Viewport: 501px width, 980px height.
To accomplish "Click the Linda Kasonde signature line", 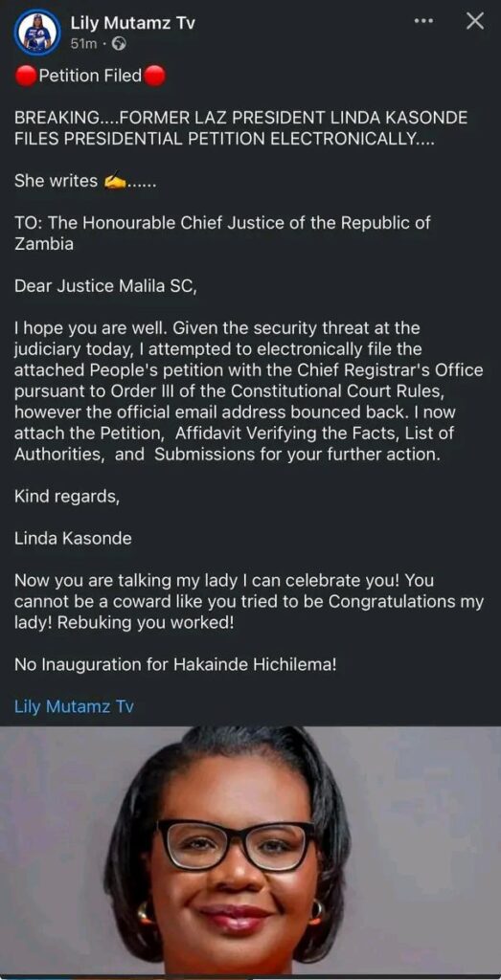I will click(x=73, y=539).
